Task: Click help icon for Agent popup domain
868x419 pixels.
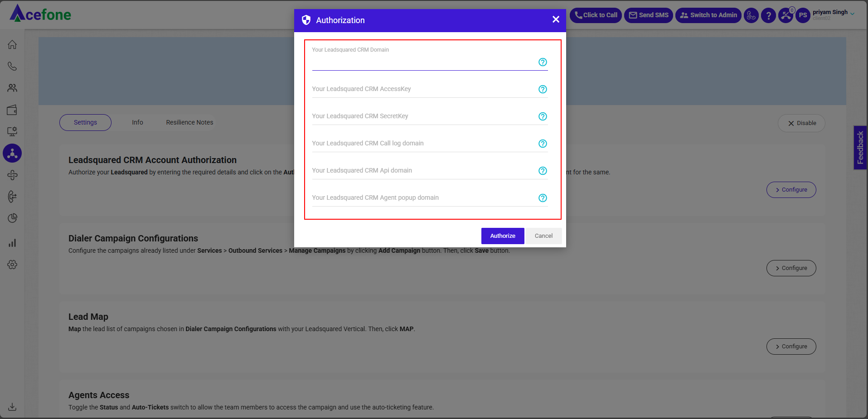Action: (543, 198)
